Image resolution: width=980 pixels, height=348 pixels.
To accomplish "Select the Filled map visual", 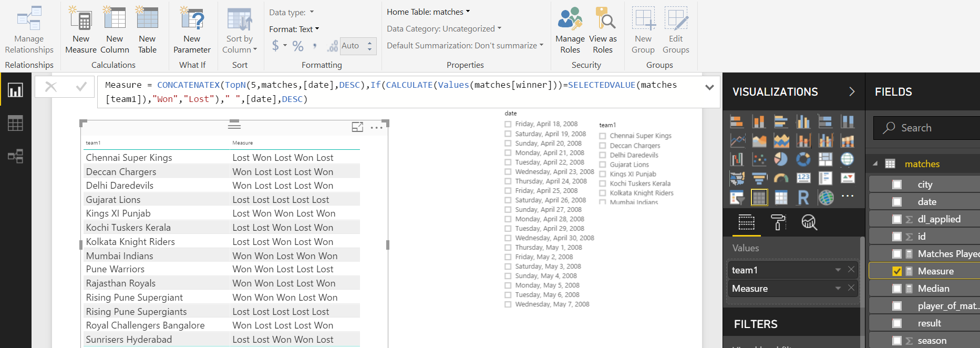I will (737, 178).
